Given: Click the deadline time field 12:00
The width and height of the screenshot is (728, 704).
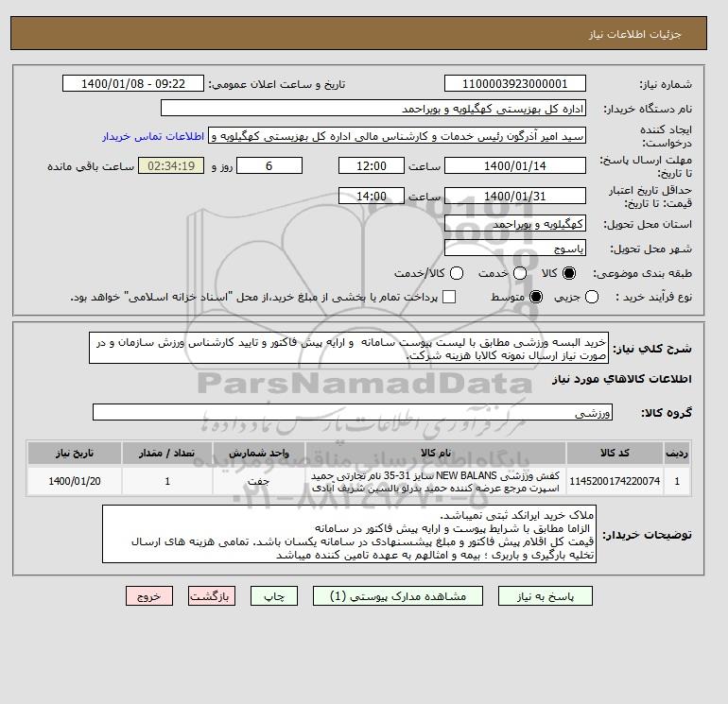Looking at the screenshot, I should (372, 165).
